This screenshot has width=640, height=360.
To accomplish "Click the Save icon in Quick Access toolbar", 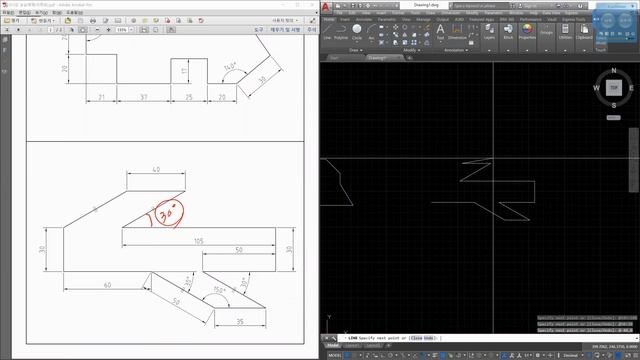I will [353, 6].
